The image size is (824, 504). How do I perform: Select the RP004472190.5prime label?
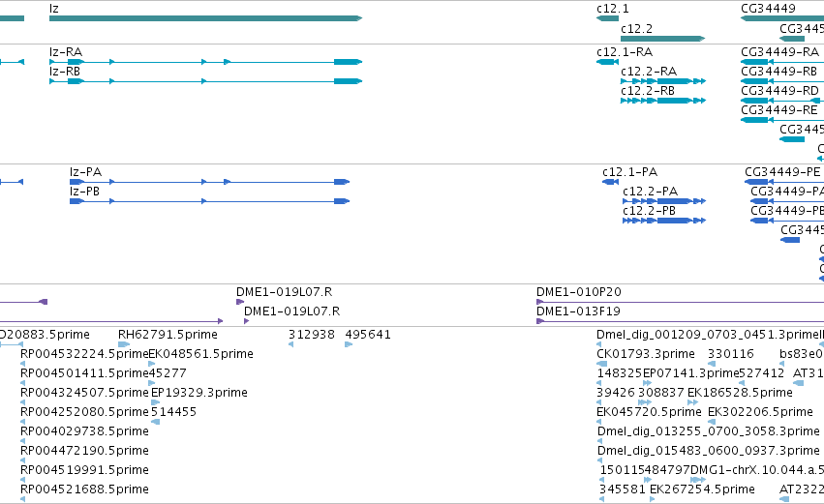[84, 451]
